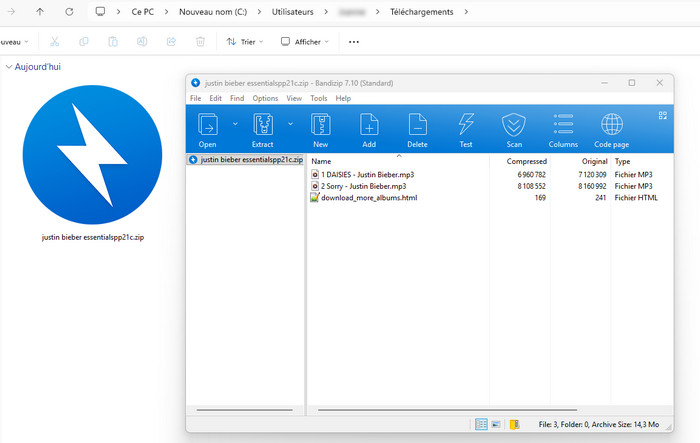The width and height of the screenshot is (700, 443).
Task: Go up one folder with Explorer up arrow
Action: click(40, 12)
